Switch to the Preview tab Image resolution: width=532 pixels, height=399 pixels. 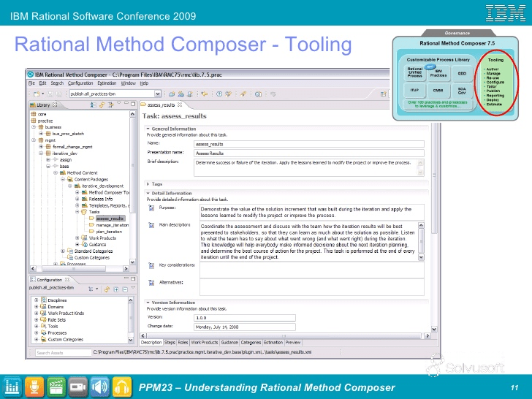(x=293, y=343)
